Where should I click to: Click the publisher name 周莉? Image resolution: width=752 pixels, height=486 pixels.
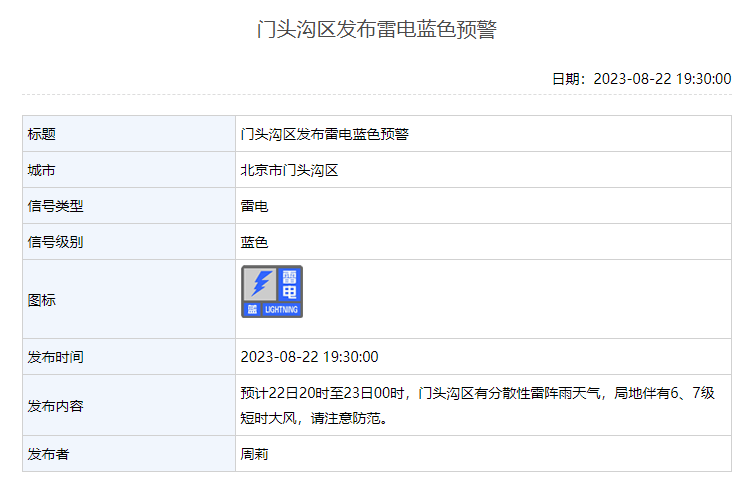(x=254, y=454)
